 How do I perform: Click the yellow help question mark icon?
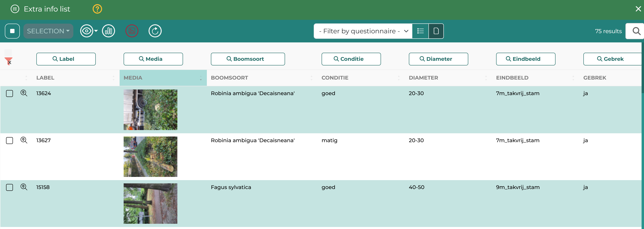(x=97, y=9)
